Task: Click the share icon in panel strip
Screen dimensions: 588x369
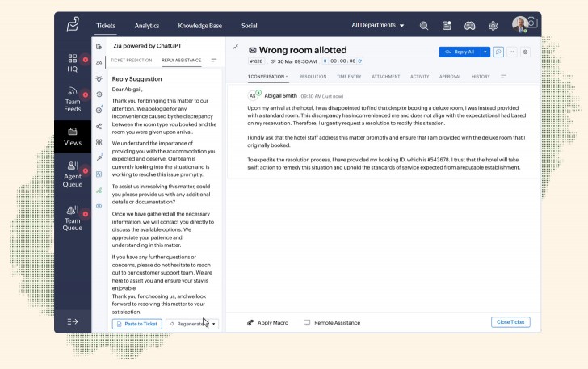Action: [99, 127]
